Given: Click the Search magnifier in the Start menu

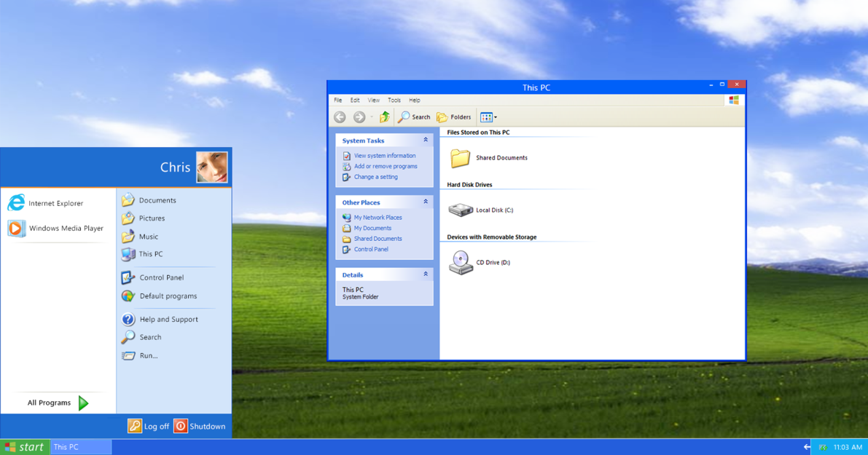Looking at the screenshot, I should pyautogui.click(x=128, y=336).
